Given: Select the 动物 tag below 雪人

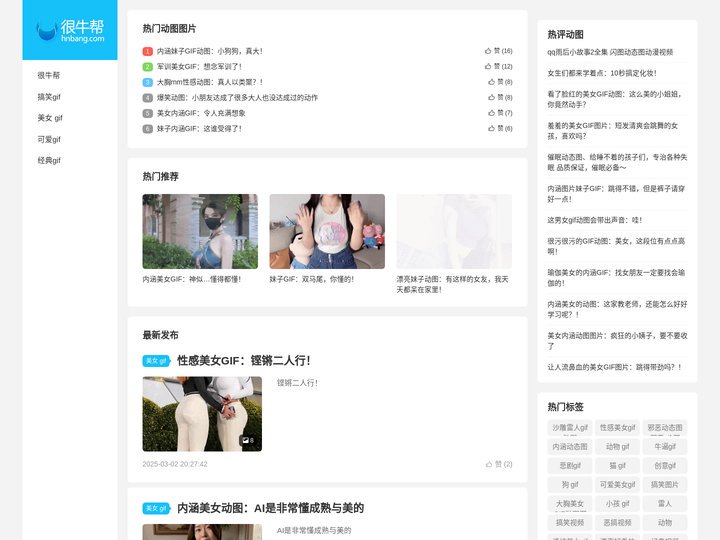Looking at the screenshot, I should click(665, 523).
